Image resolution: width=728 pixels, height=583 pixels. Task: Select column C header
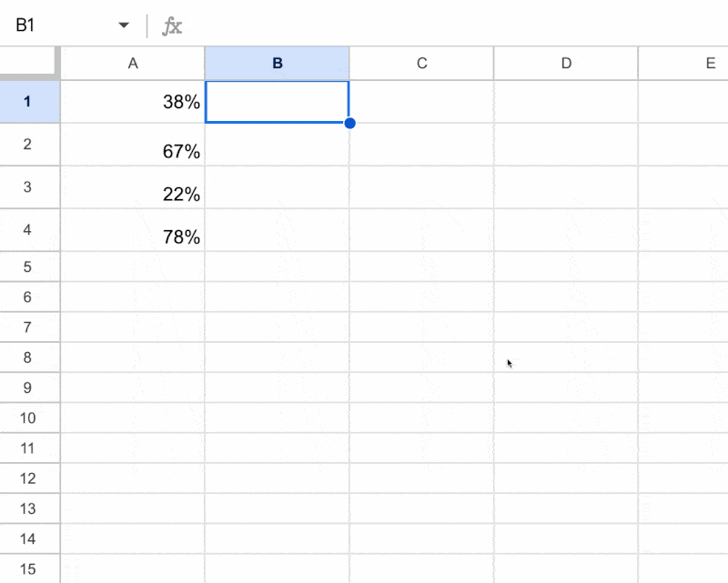click(x=421, y=63)
